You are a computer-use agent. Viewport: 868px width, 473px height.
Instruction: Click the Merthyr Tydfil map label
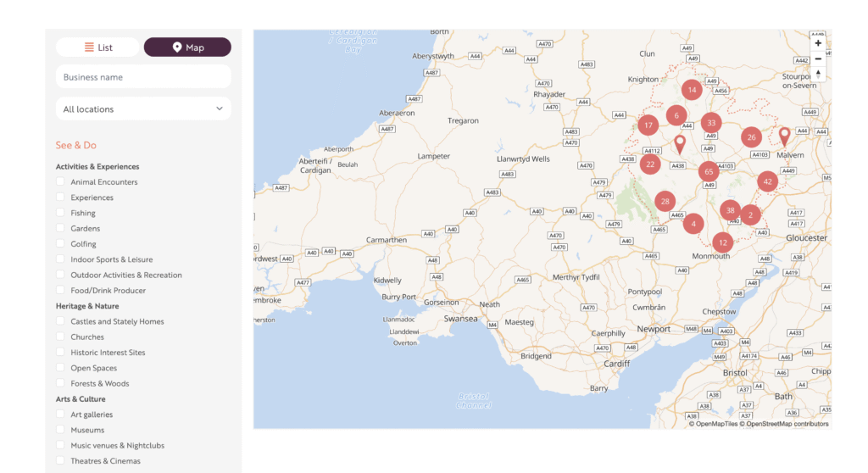[576, 277]
